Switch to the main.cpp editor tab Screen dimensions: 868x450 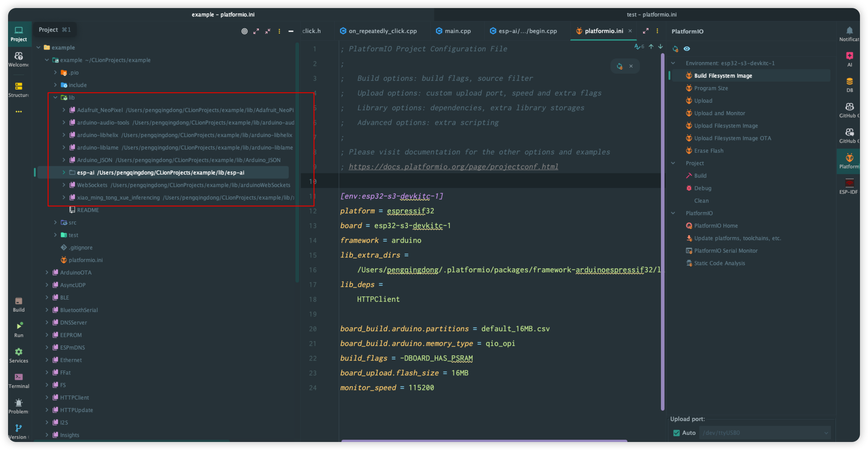pyautogui.click(x=457, y=31)
